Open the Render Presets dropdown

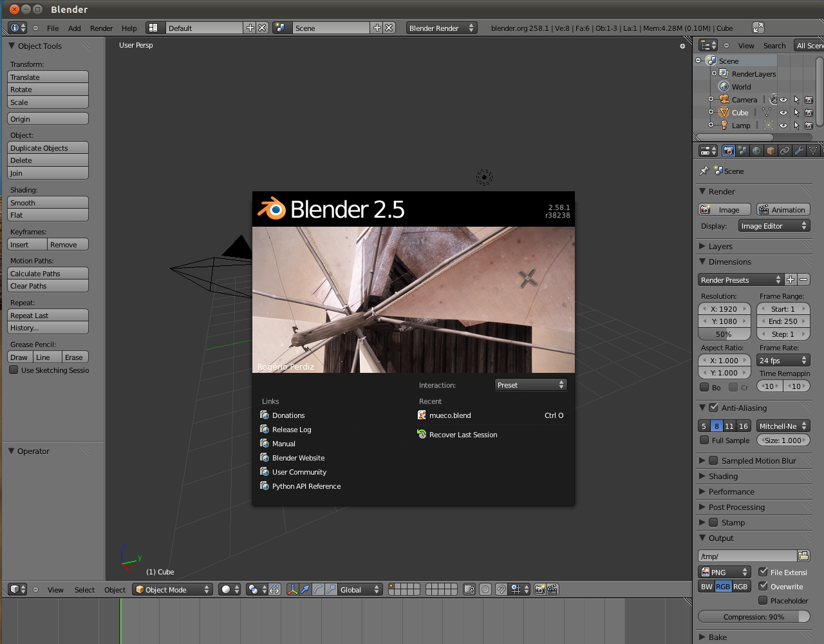(x=740, y=279)
